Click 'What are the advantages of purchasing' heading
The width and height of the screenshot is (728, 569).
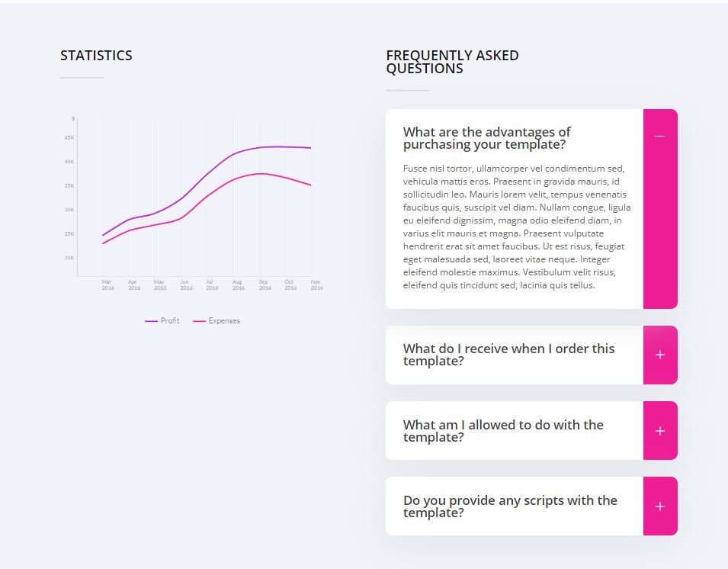[x=486, y=138]
